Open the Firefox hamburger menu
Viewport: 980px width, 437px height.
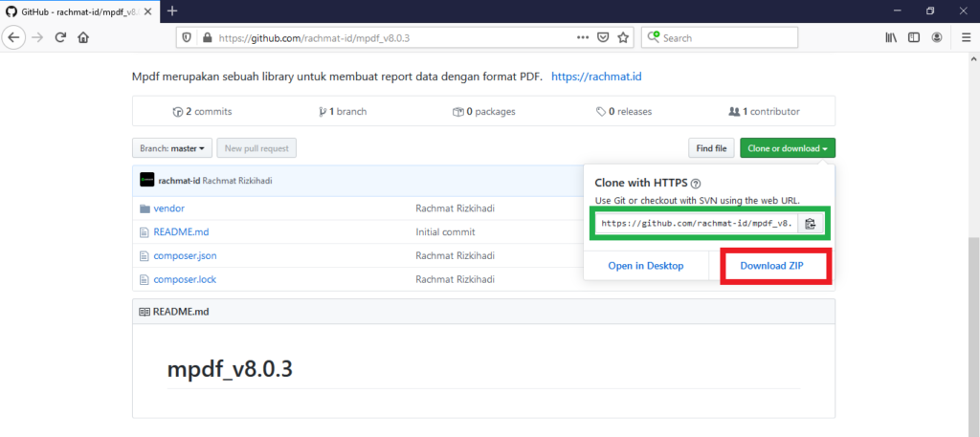[x=966, y=37]
